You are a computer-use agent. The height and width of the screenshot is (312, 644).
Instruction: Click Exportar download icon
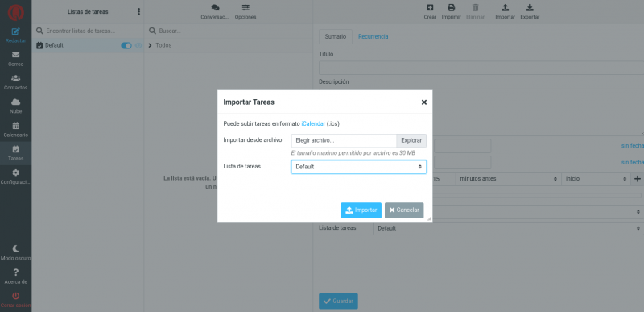[x=530, y=11]
